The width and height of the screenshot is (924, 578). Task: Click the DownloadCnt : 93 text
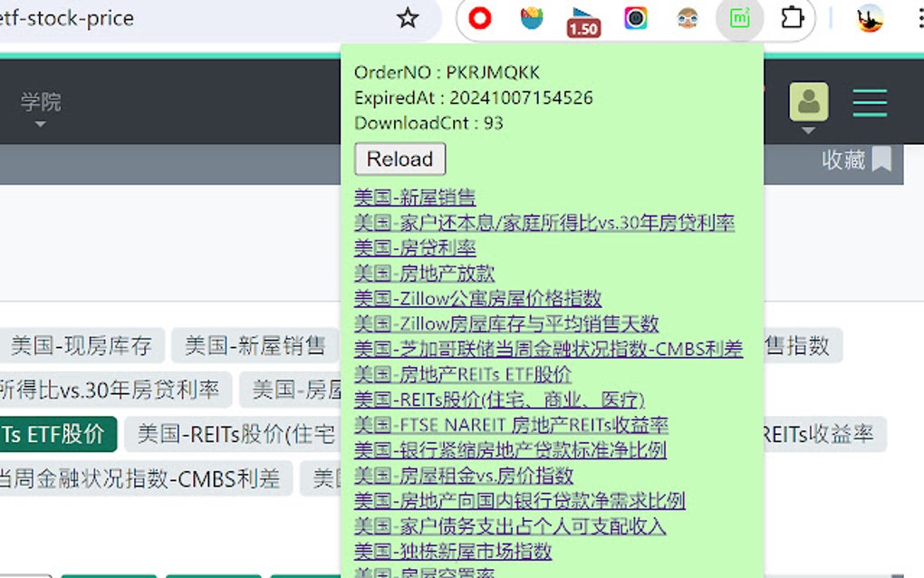click(x=429, y=123)
